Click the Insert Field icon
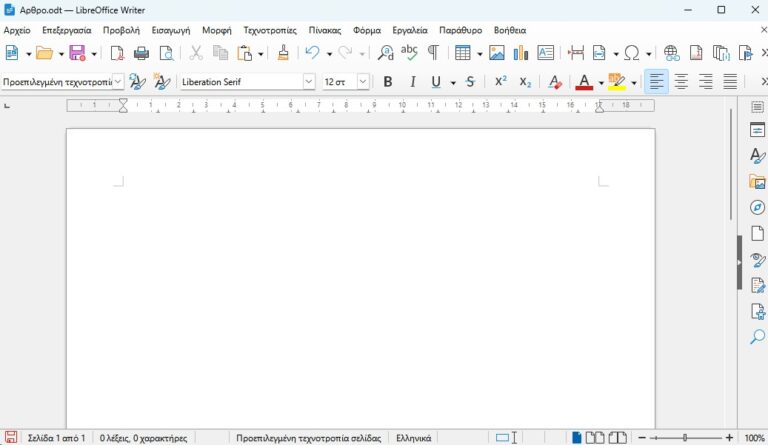 point(599,52)
